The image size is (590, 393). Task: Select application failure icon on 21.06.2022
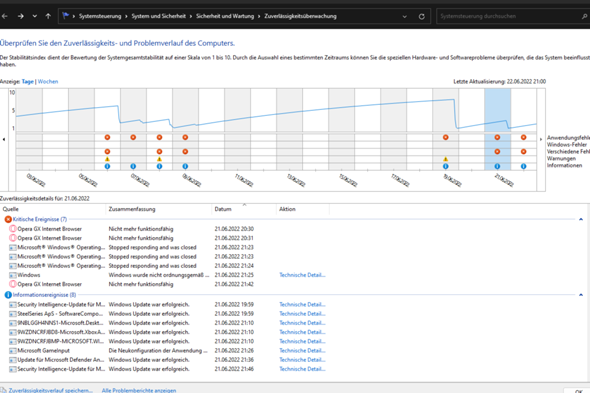(497, 137)
